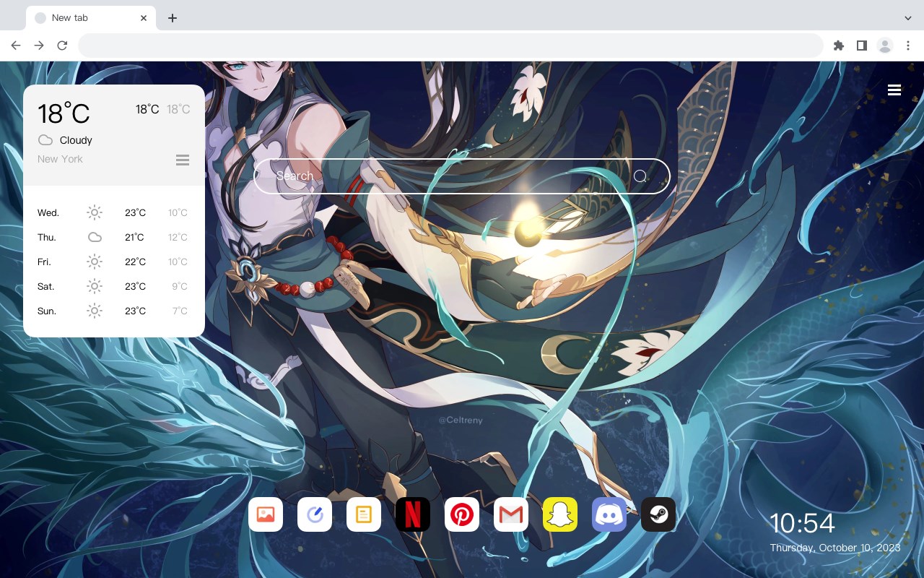Click the Thursday, October 10, 2023 date
This screenshot has width=924, height=578.
[835, 548]
